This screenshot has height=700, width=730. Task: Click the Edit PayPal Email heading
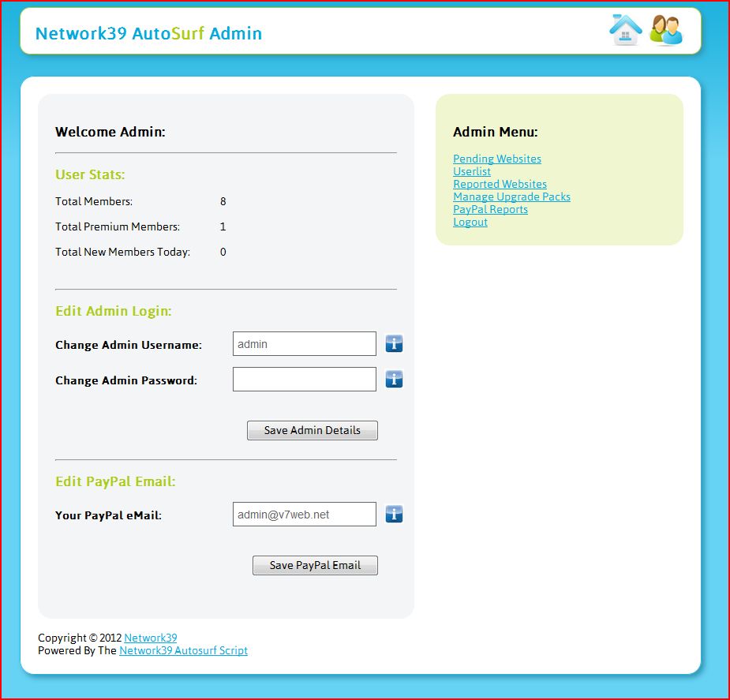coord(115,481)
